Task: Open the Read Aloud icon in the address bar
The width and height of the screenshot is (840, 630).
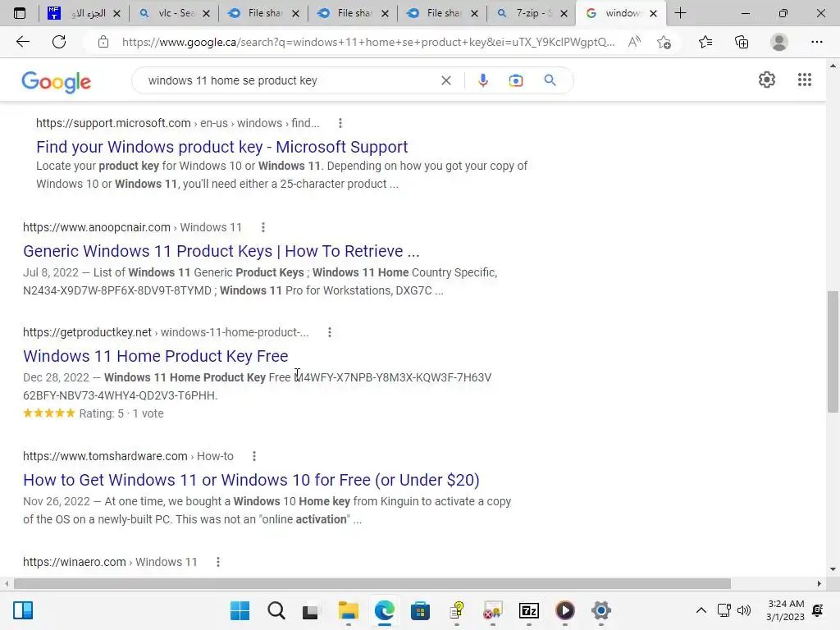Action: [634, 42]
